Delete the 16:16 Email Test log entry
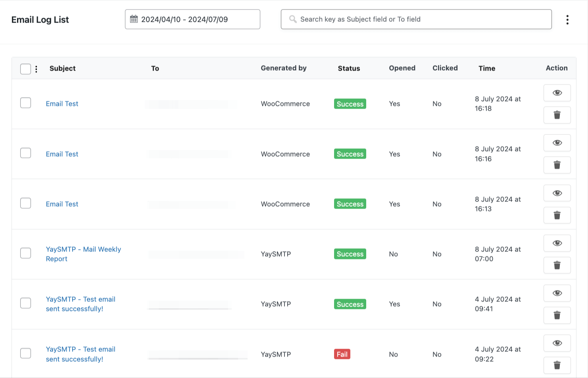588x378 pixels. point(557,165)
